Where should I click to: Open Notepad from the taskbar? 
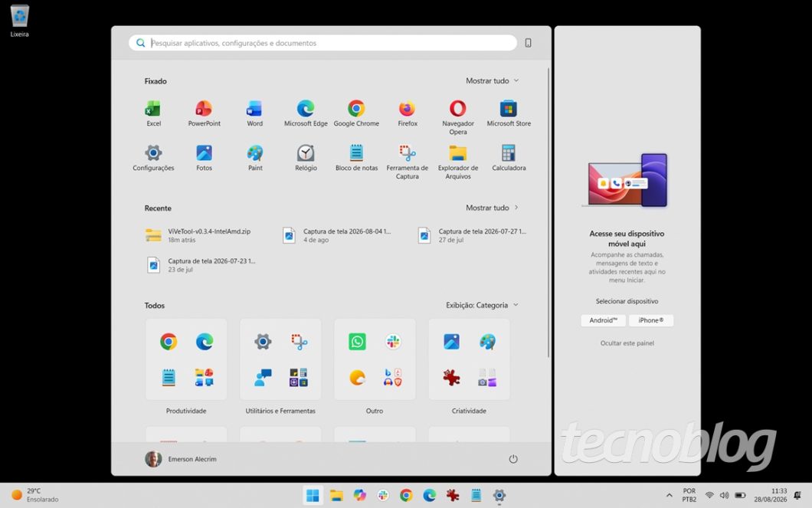click(x=476, y=496)
